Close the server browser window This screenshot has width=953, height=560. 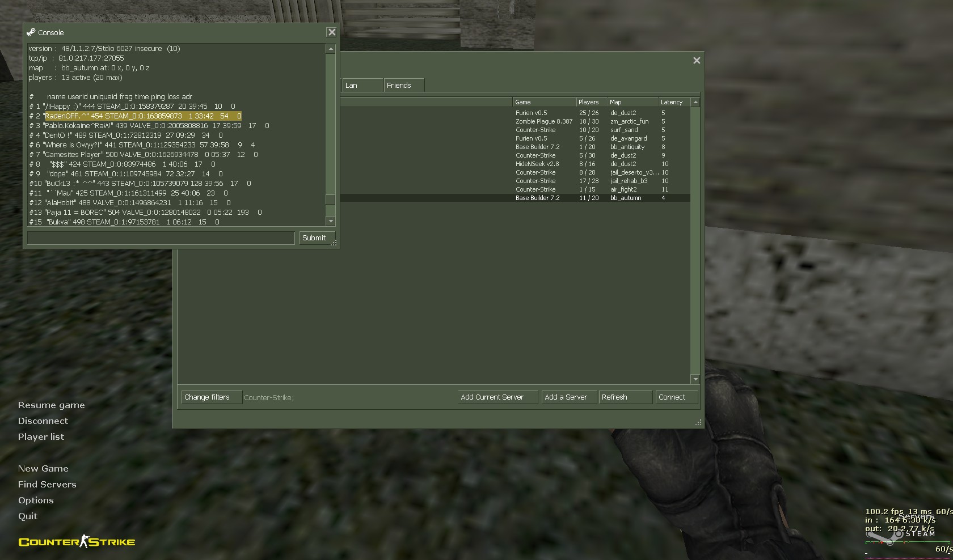tap(697, 61)
